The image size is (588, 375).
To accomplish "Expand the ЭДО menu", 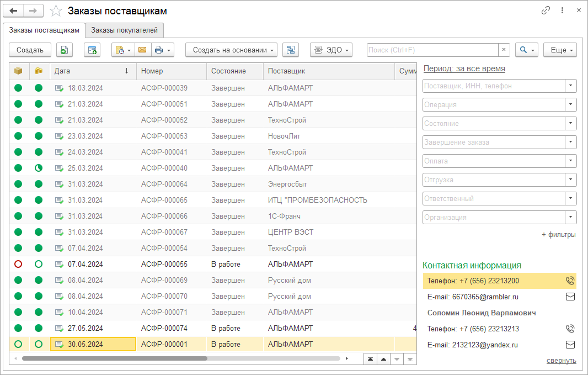I will [x=331, y=50].
